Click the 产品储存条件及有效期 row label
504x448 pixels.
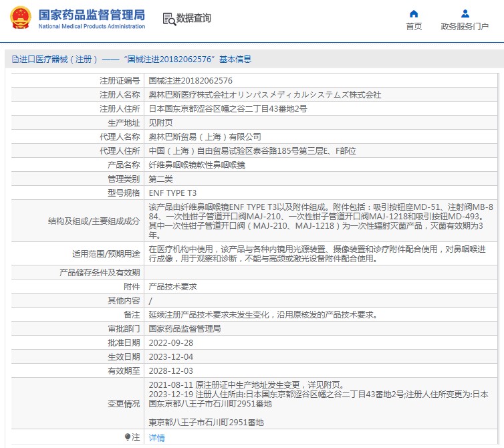(x=100, y=273)
